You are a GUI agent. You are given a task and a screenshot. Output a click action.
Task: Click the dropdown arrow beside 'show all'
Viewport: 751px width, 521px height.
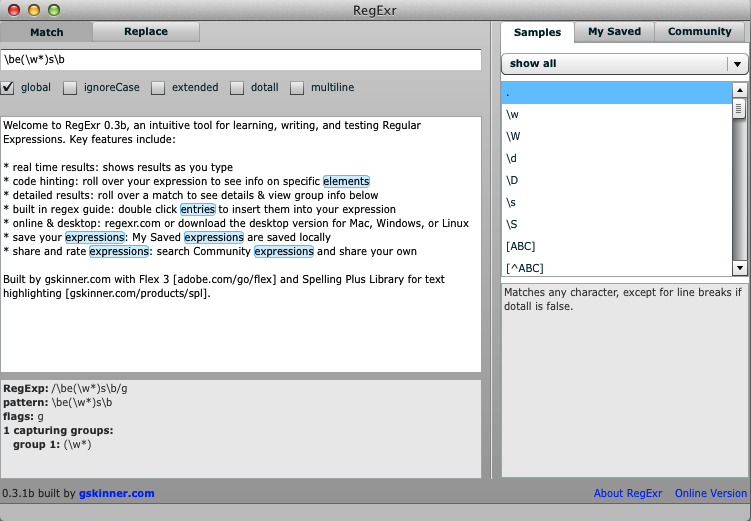[x=737, y=64]
